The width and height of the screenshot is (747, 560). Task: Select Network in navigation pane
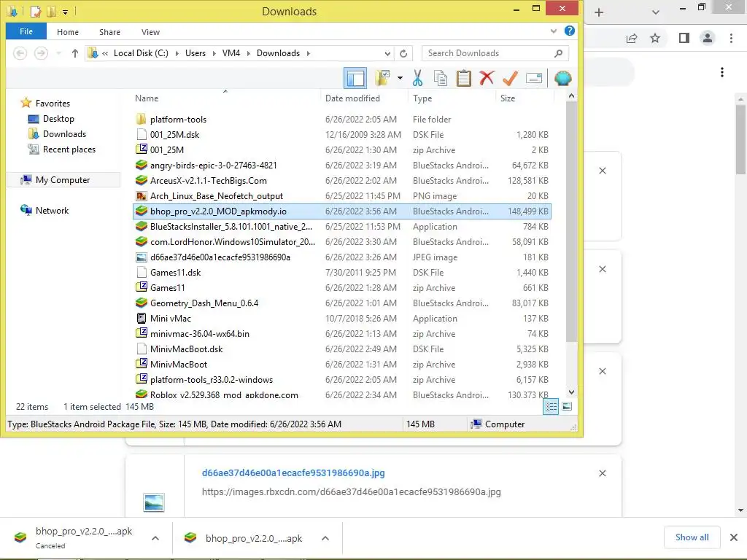tap(52, 211)
